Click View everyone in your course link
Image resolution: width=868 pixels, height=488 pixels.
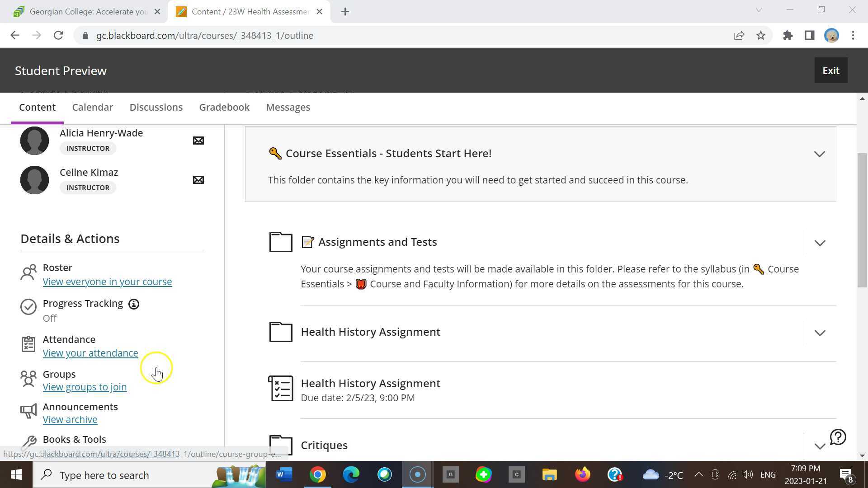pyautogui.click(x=107, y=282)
